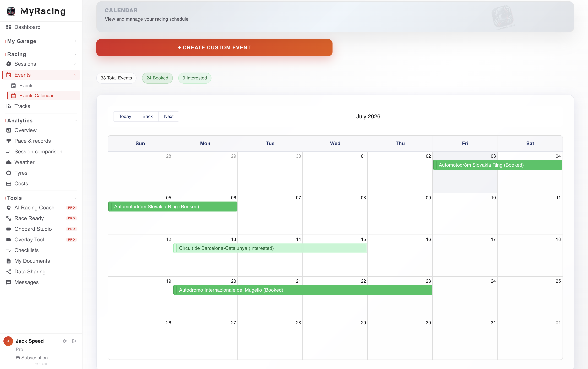
Task: Select date 17 in calendar
Action: pos(493,239)
